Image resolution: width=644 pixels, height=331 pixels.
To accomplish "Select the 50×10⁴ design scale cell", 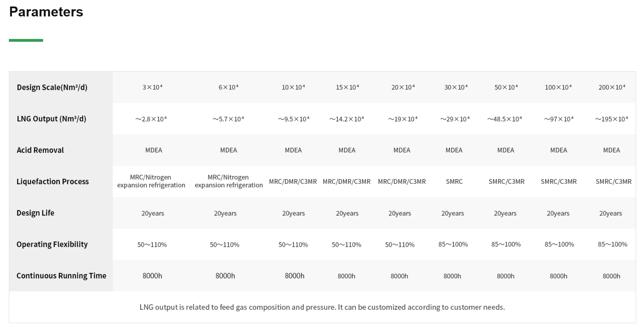I will (x=506, y=87).
